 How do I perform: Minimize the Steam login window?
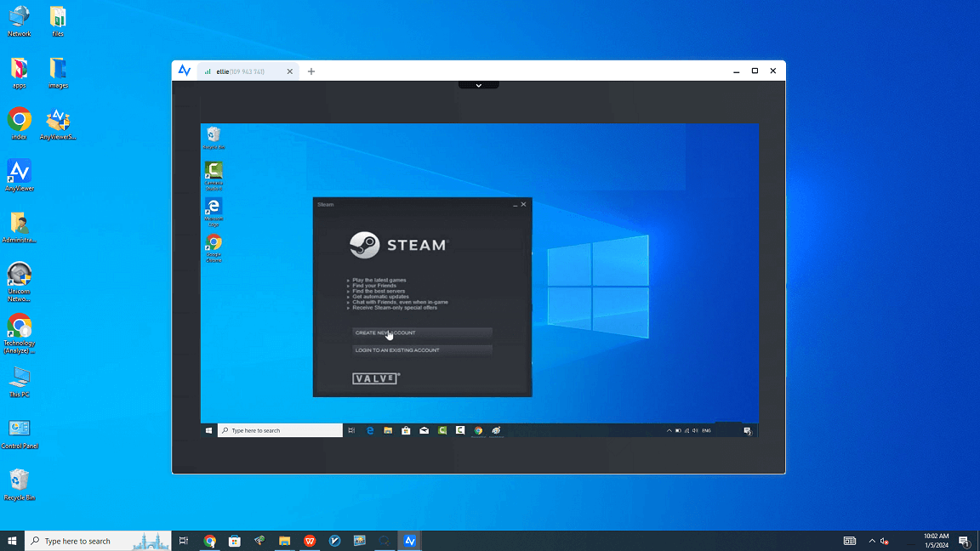(x=515, y=204)
